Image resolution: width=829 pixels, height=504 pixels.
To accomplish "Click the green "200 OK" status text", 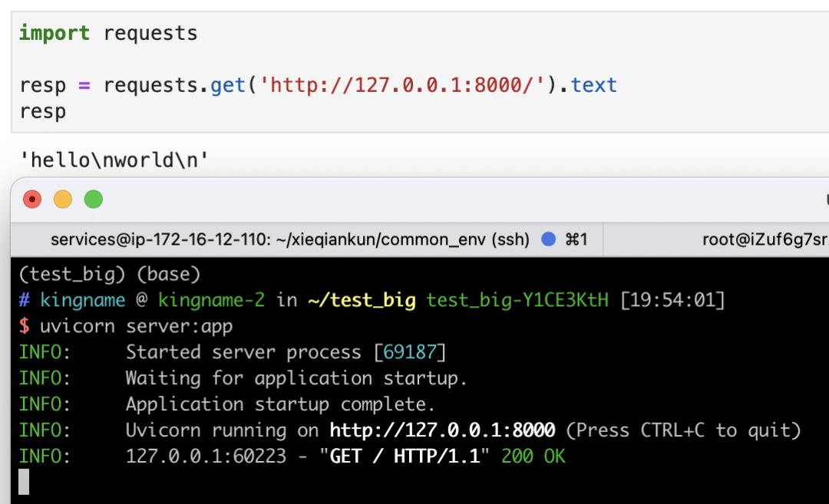I will click(533, 456).
